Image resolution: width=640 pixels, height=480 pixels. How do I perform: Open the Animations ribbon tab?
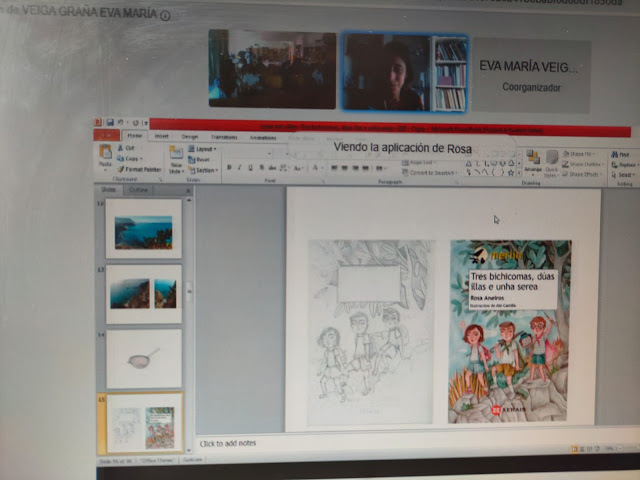coord(263,138)
